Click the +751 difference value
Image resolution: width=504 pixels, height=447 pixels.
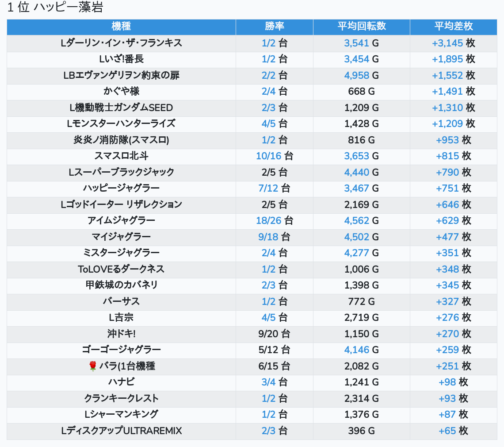(447, 188)
